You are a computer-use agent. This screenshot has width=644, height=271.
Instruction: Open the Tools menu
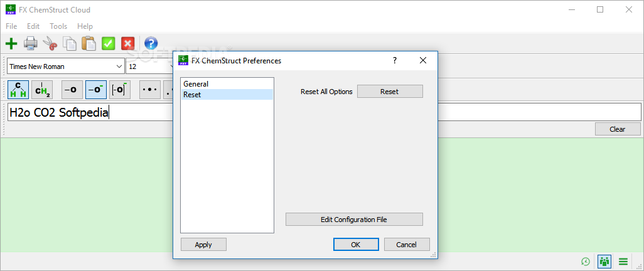click(x=58, y=26)
